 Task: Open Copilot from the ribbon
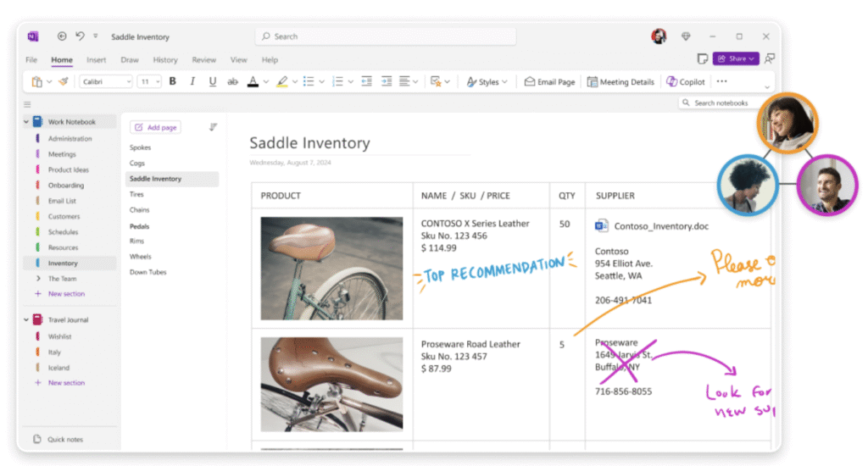coord(686,82)
